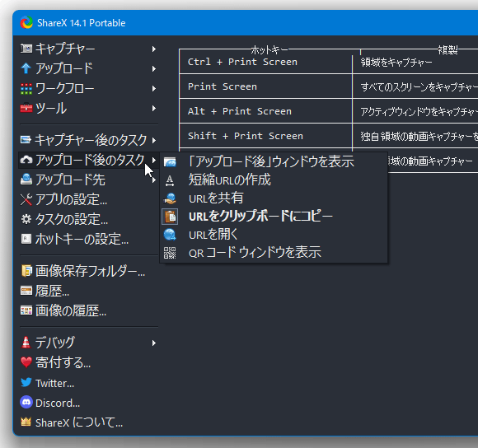Click the camera icon beside キャプチャー
Viewport: 478px width, 448px height.
coord(26,49)
